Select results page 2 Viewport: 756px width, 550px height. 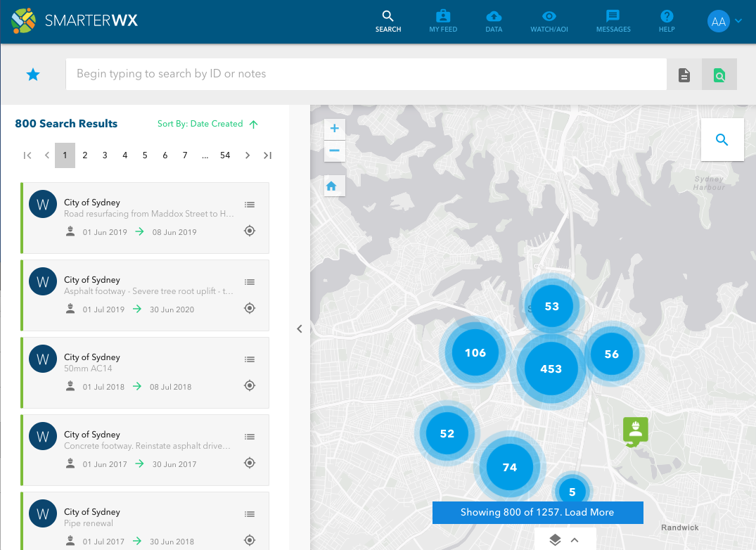[x=85, y=155]
